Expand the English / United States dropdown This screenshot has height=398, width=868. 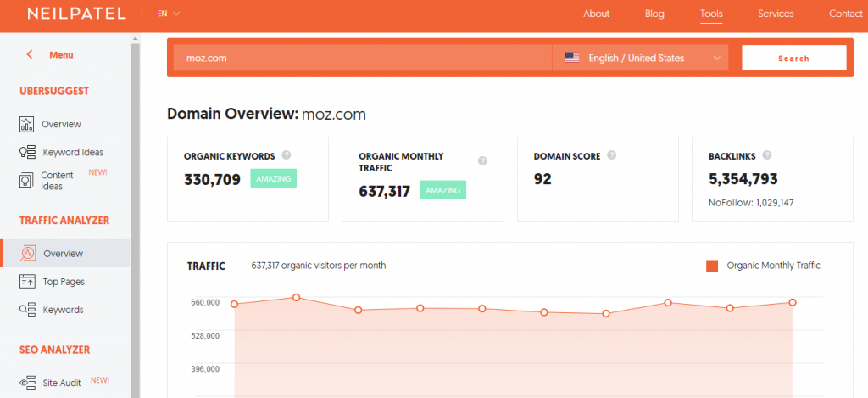click(x=639, y=58)
